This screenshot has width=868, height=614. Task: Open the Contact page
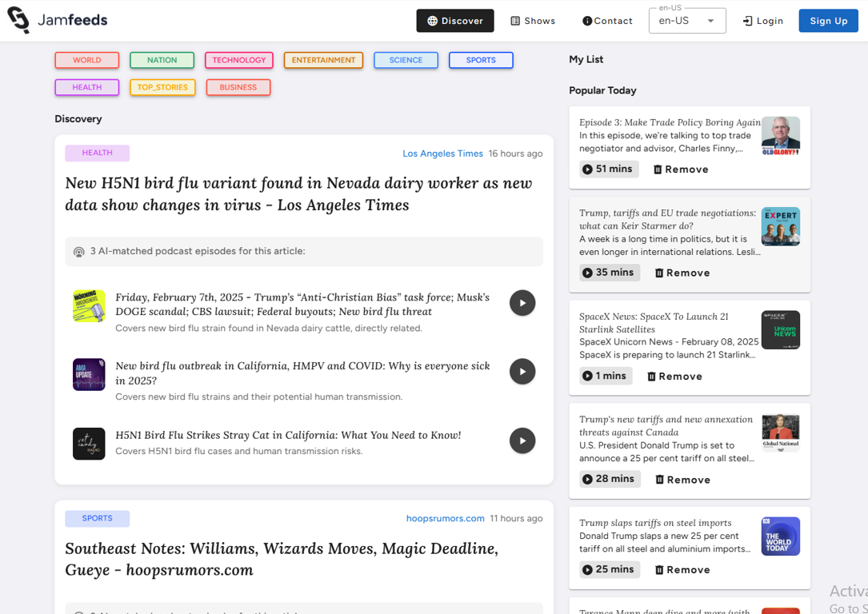pos(607,21)
